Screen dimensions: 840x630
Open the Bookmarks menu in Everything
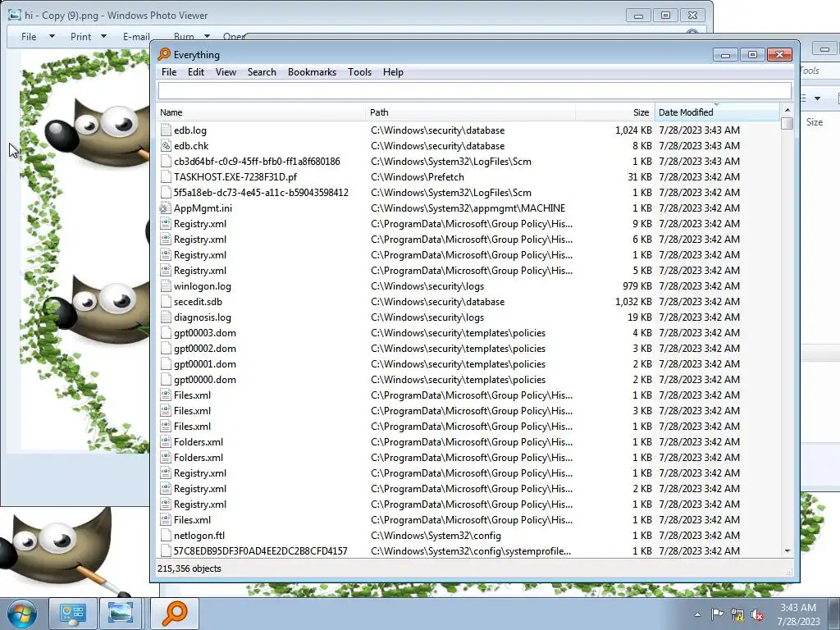click(312, 72)
